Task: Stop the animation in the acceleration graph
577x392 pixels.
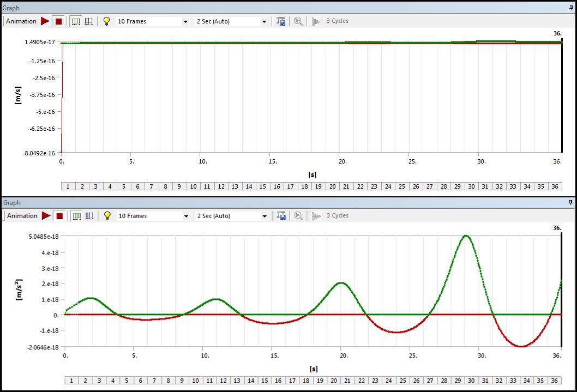Action: (x=59, y=215)
